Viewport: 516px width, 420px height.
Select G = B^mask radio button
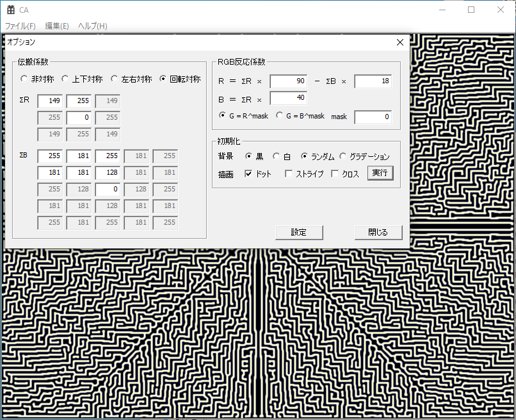point(280,116)
